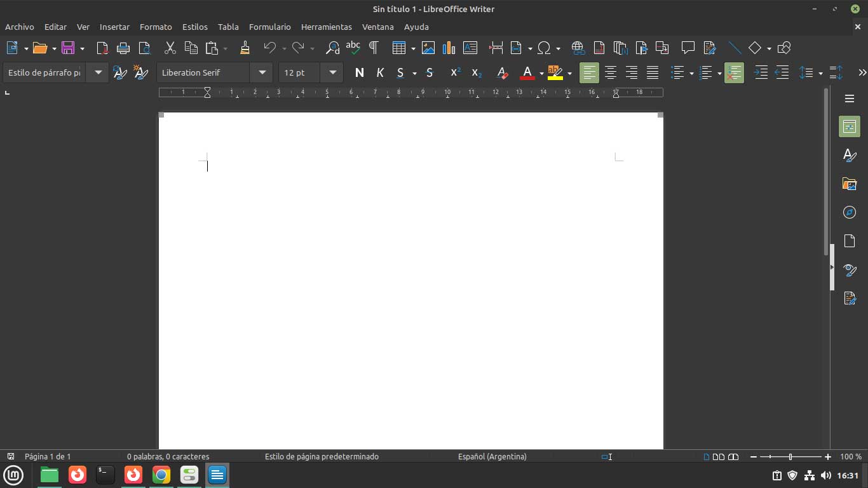Toggle underline (S) formatting
Viewport: 868px width, 488px height.
tap(400, 72)
